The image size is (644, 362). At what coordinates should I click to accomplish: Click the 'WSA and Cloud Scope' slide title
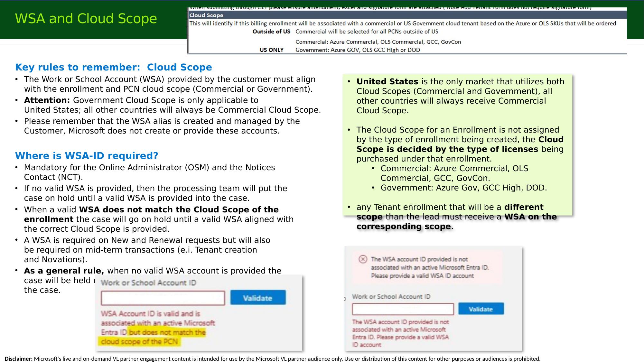[86, 19]
